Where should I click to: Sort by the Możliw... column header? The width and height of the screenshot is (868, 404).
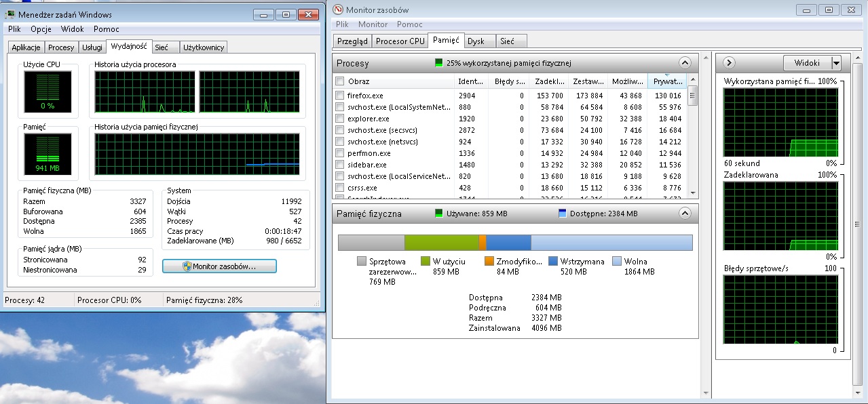coord(627,81)
